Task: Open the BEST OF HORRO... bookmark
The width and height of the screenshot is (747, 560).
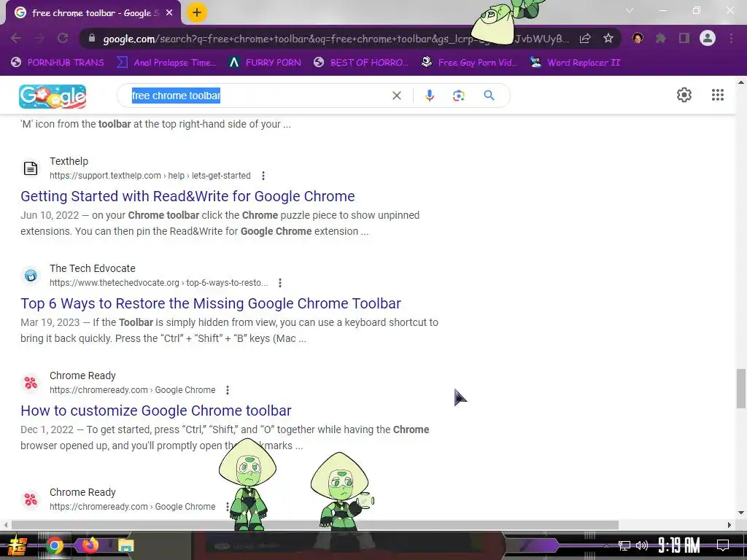Action: [x=361, y=63]
